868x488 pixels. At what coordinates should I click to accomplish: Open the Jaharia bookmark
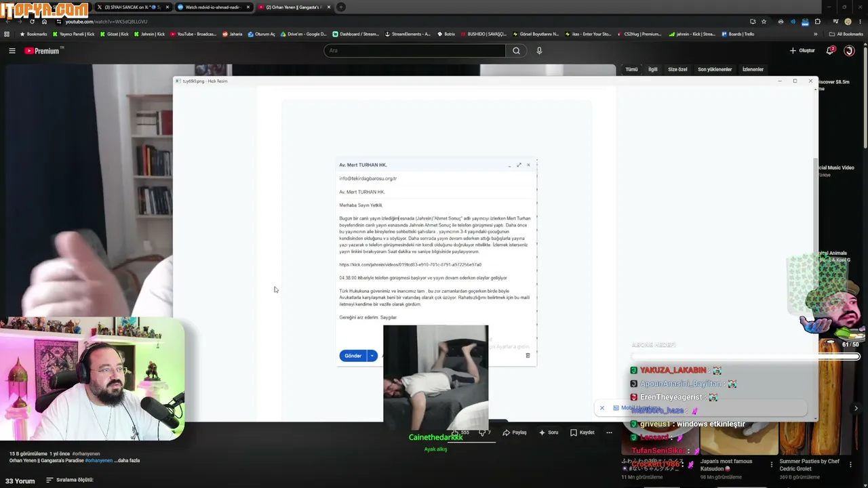pyautogui.click(x=232, y=34)
